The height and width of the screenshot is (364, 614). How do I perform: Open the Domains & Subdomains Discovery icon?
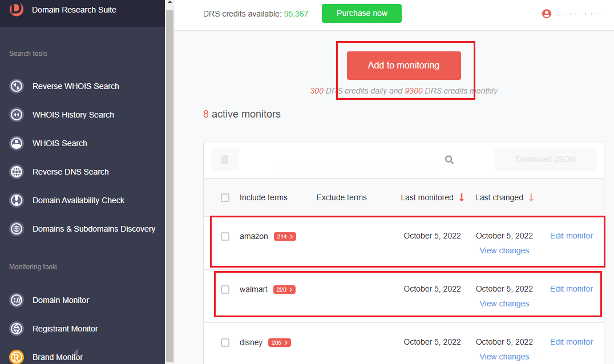(17, 229)
